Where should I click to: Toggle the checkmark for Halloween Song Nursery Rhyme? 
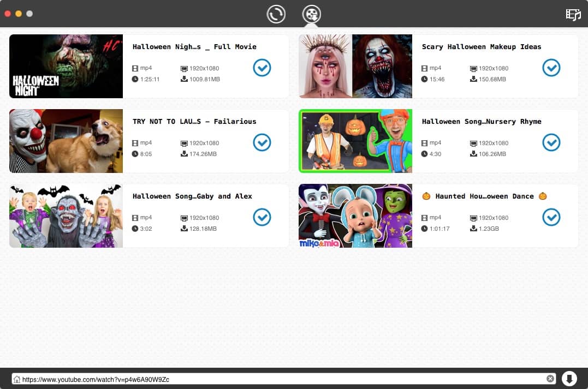point(551,142)
